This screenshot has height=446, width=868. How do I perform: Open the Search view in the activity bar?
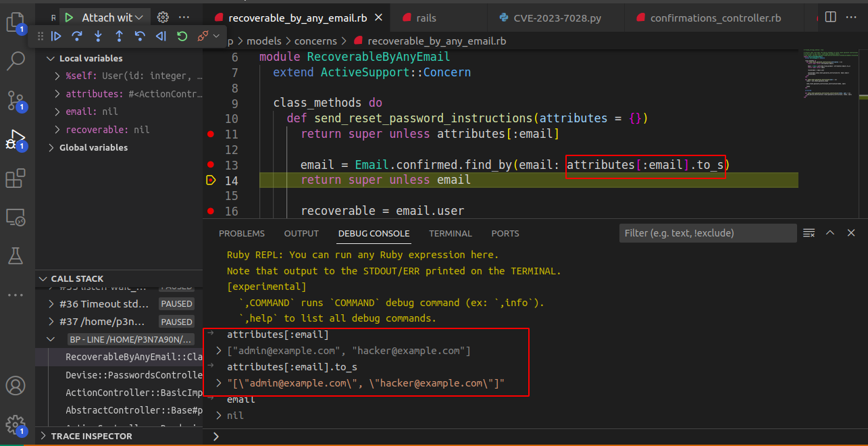point(15,61)
